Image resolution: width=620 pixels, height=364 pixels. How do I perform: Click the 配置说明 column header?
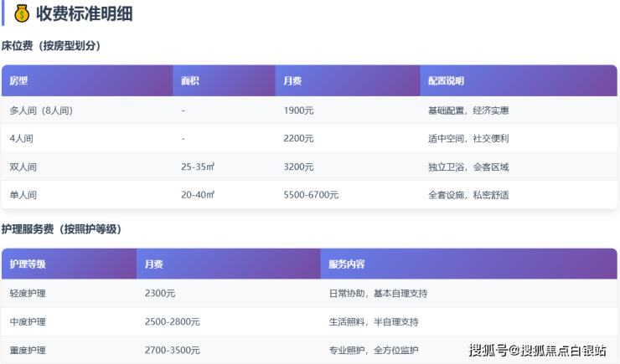click(446, 81)
